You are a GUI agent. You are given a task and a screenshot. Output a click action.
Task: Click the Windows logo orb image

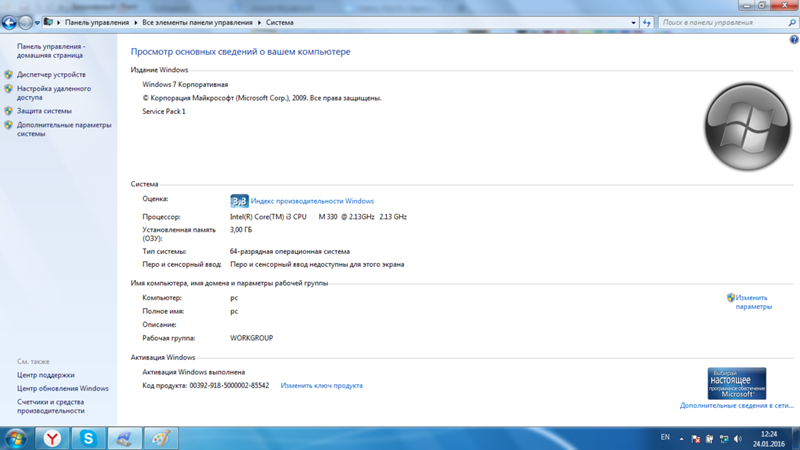click(747, 127)
